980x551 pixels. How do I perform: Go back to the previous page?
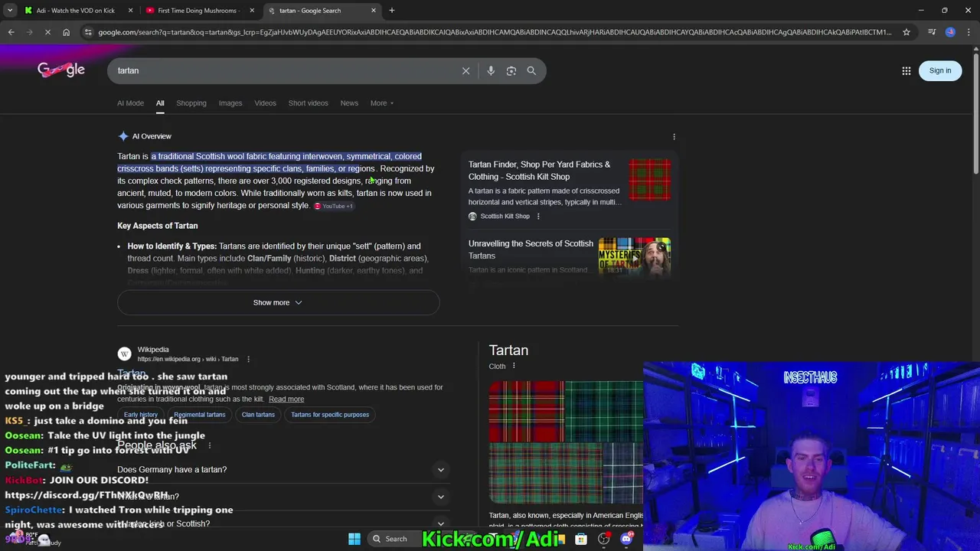point(11,32)
